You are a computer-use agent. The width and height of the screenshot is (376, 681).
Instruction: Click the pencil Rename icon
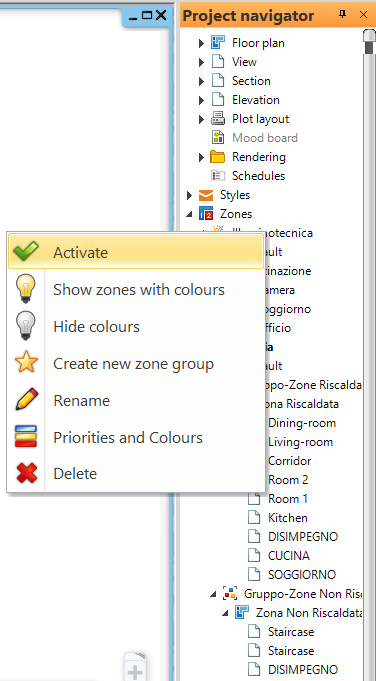pos(26,400)
